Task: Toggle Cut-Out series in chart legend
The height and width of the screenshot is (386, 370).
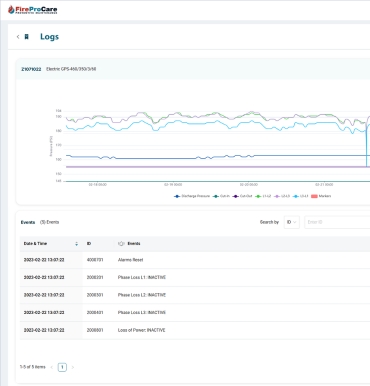Action: pos(242,196)
